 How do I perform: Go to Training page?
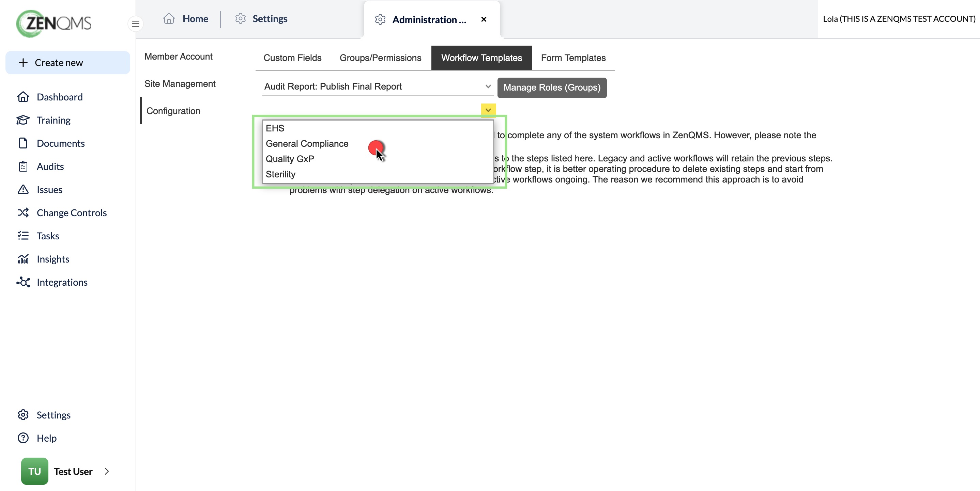pyautogui.click(x=53, y=120)
